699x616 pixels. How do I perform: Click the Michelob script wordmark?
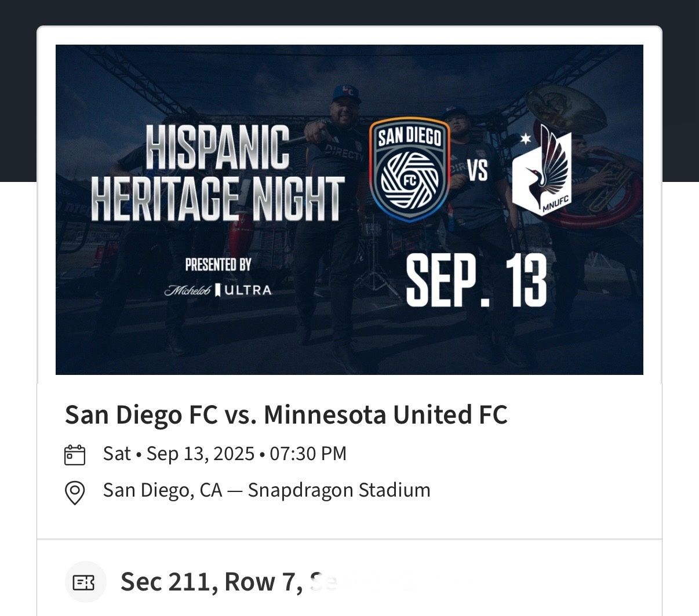187,290
